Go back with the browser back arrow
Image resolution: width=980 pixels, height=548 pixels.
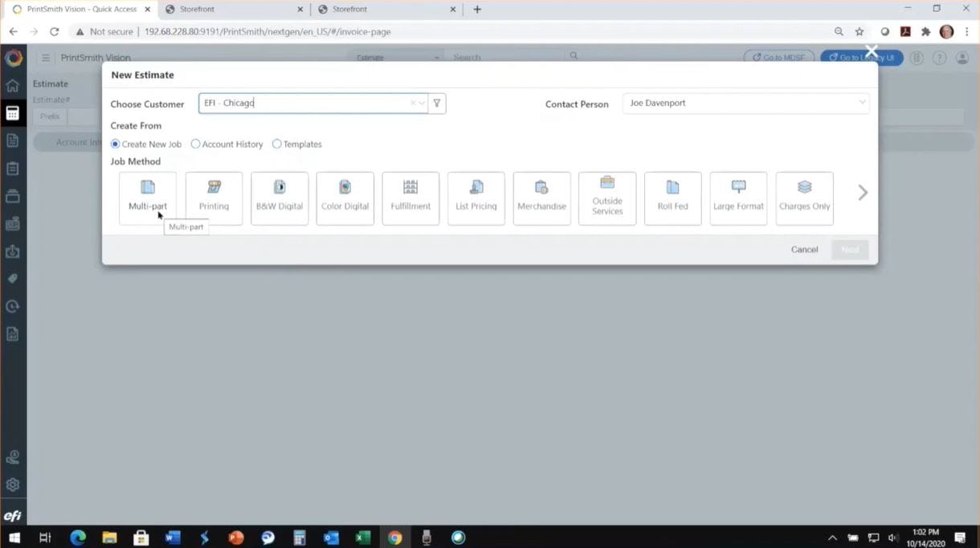click(14, 31)
